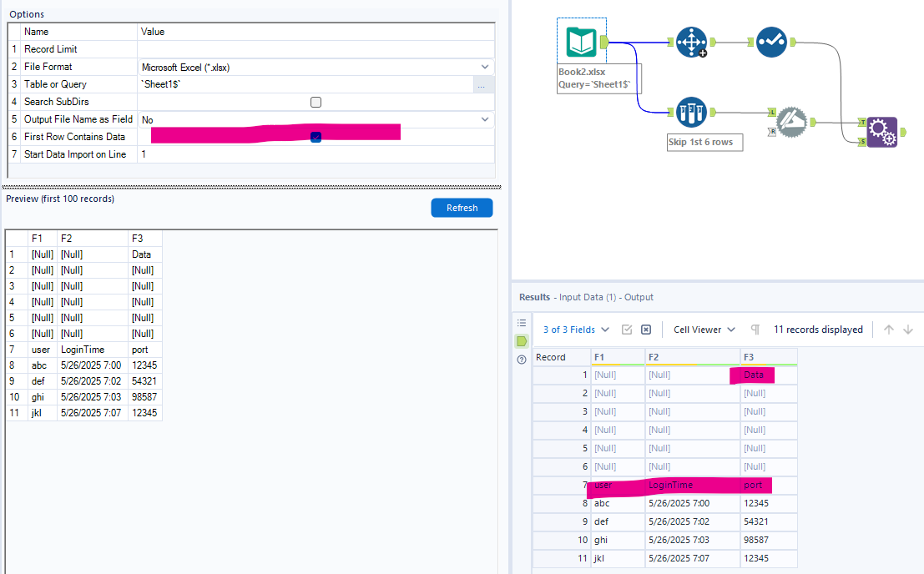This screenshot has height=574, width=924.
Task: Click the list icon in the Results sidebar
Action: tap(522, 322)
